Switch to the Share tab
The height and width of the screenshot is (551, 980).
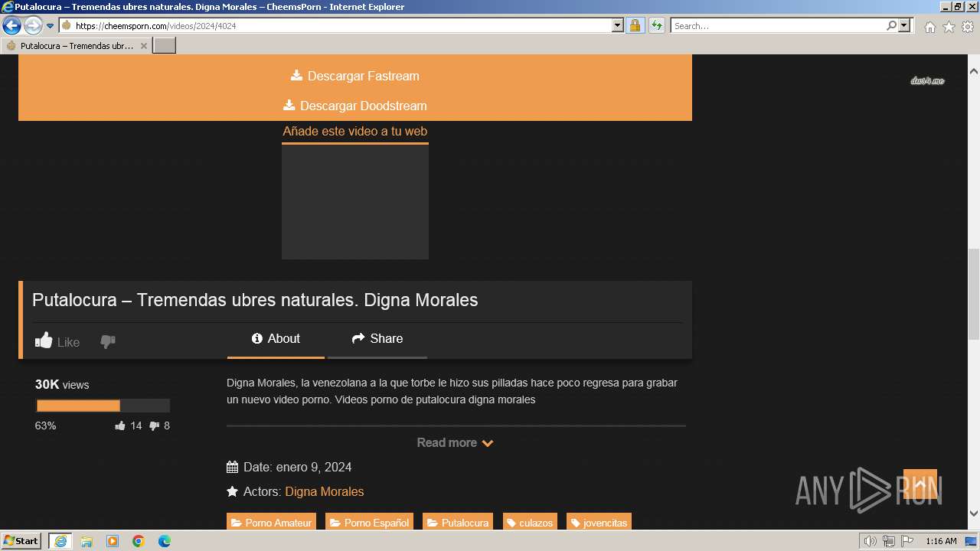(377, 339)
